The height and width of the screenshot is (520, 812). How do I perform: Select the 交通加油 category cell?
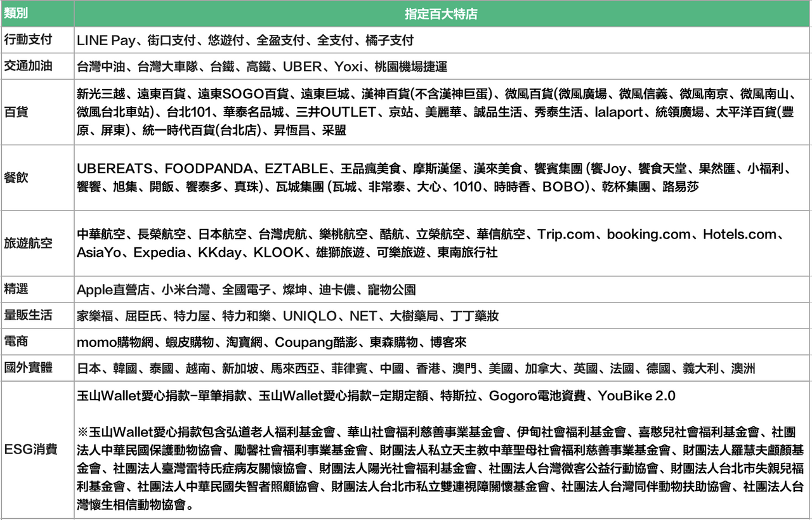[x=37, y=67]
